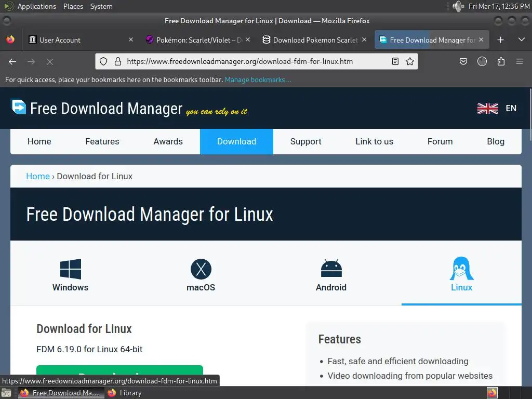
Task: Open a new tab with plus button
Action: (500, 40)
